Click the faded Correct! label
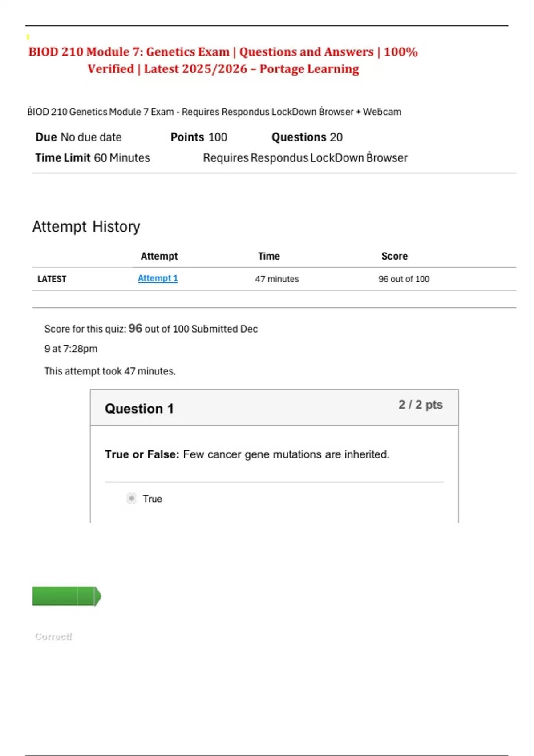 point(53,637)
